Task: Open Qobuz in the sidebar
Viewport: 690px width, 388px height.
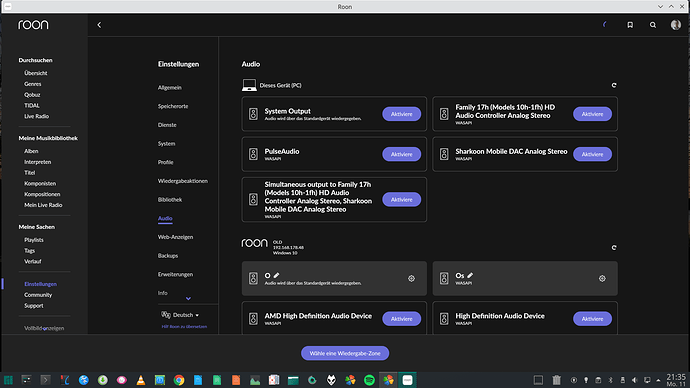Action: 32,95
